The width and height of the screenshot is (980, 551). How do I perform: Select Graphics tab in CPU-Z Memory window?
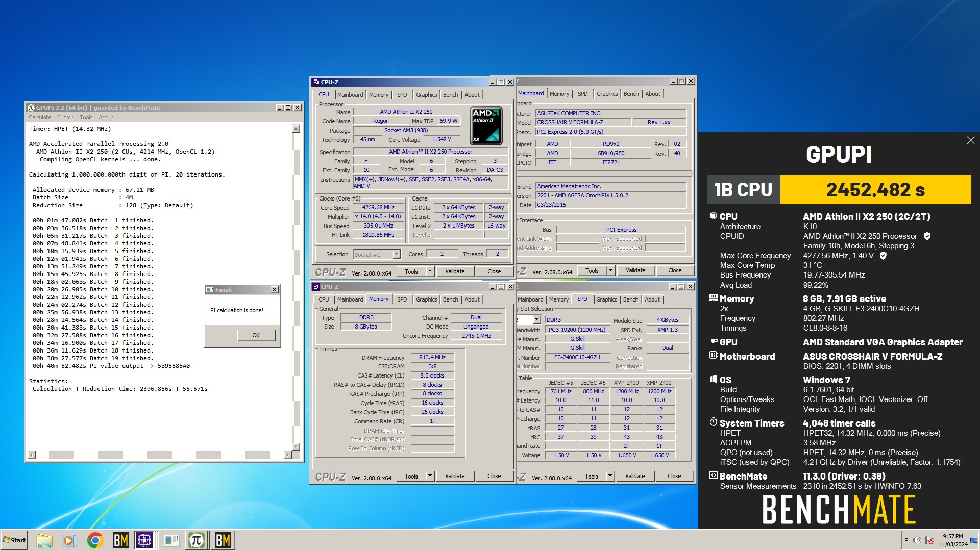426,299
